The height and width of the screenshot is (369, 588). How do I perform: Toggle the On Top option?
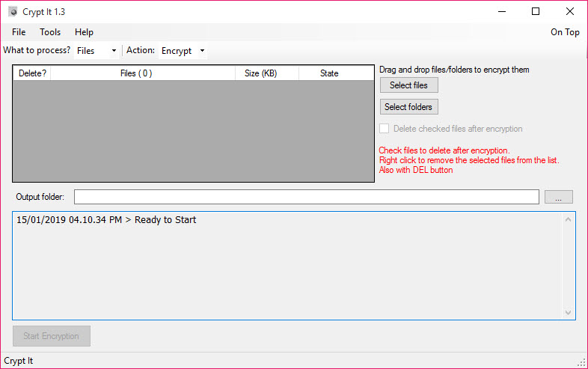565,32
